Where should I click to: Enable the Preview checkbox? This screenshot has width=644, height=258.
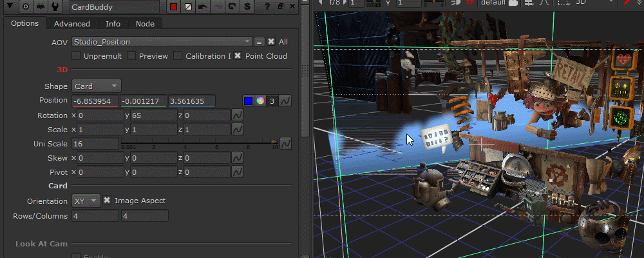pyautogui.click(x=131, y=56)
